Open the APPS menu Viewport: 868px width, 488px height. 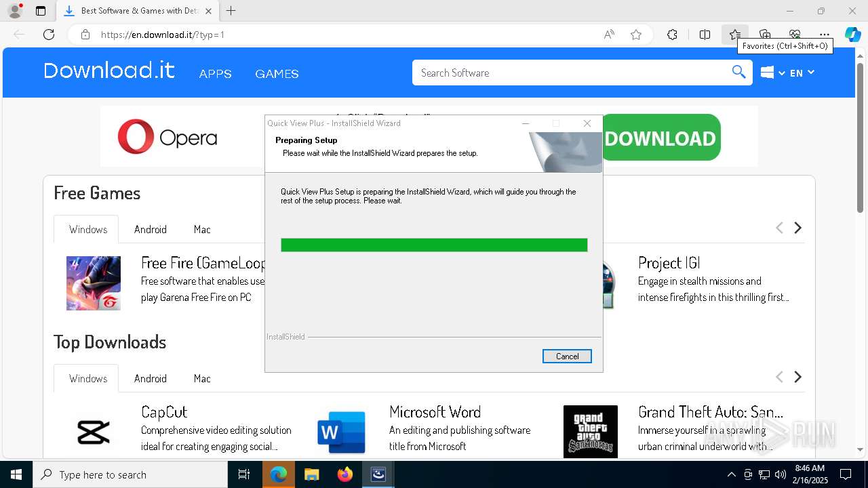[x=215, y=74]
